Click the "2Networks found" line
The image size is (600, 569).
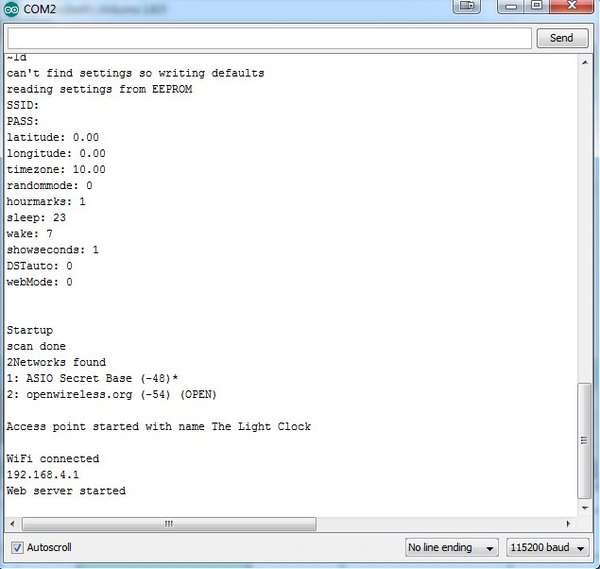(x=56, y=362)
